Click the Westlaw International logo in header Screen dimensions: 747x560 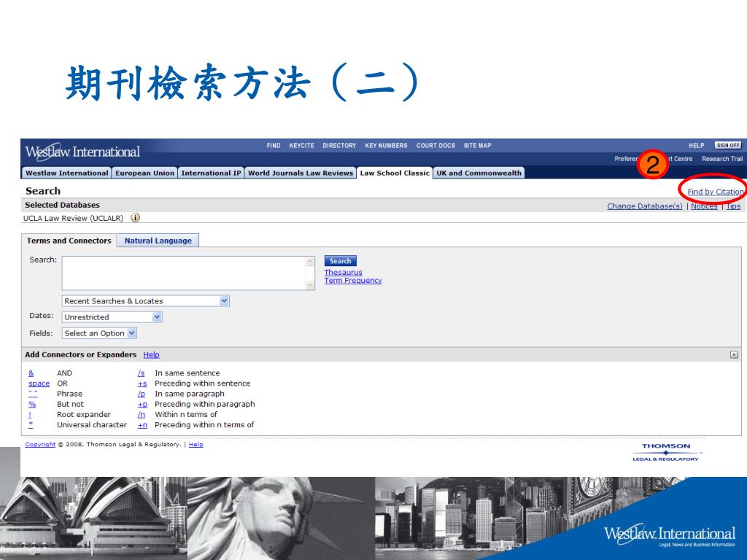click(82, 152)
